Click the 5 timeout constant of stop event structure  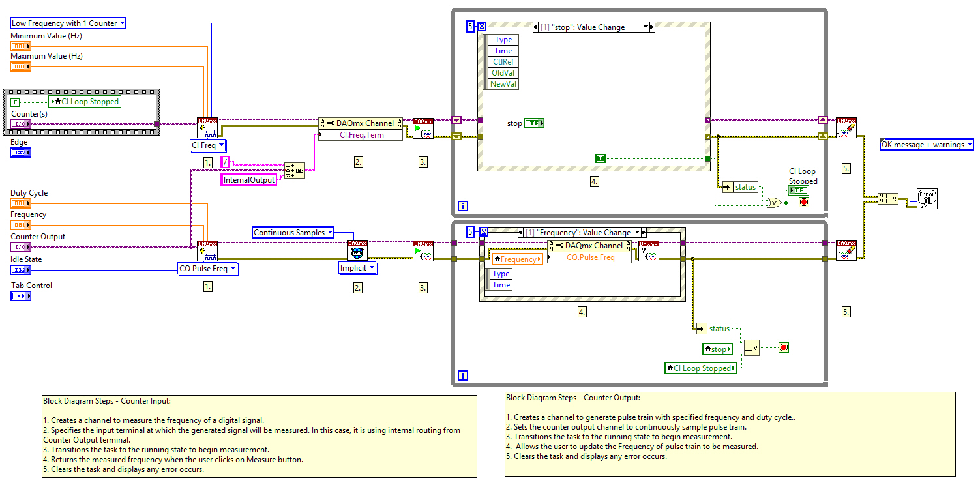coord(471,27)
